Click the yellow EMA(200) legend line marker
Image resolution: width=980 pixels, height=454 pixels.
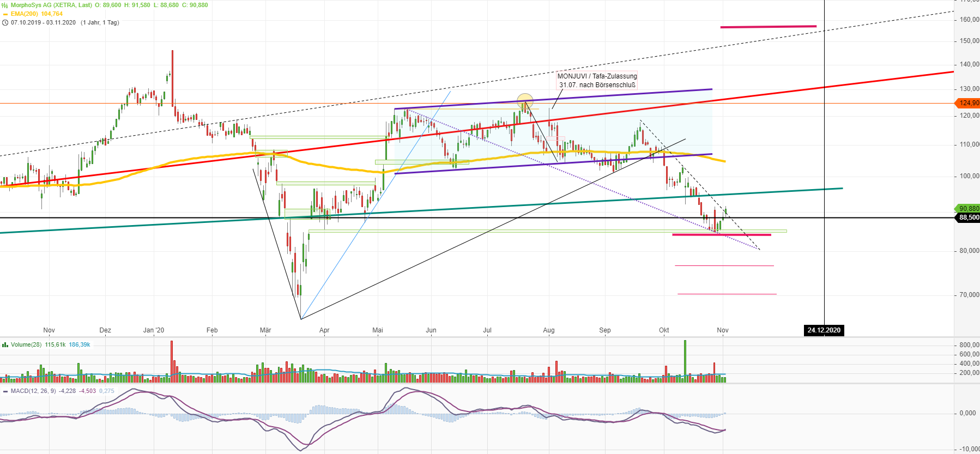point(5,14)
